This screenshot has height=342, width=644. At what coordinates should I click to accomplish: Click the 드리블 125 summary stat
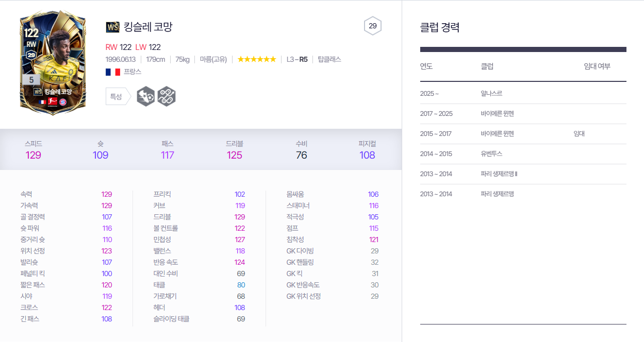point(235,150)
